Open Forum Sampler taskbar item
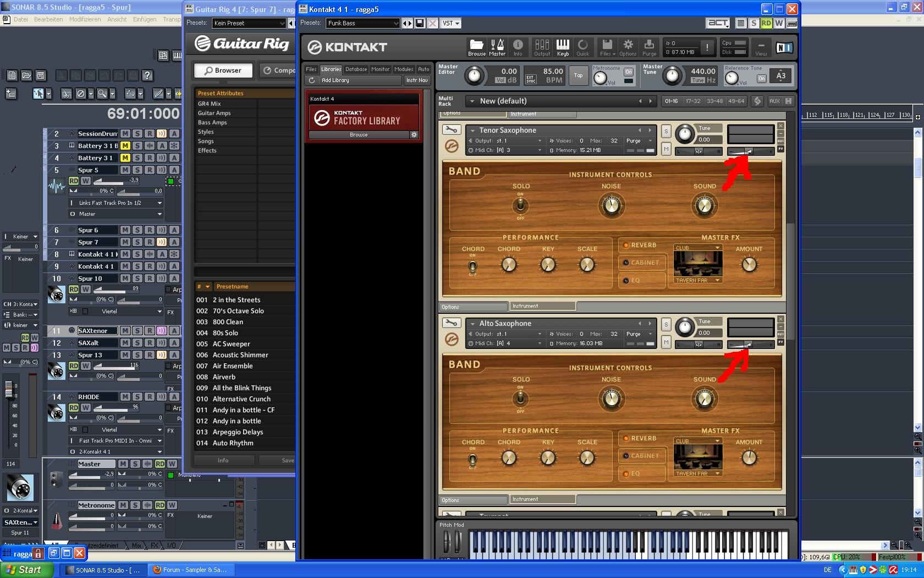The height and width of the screenshot is (578, 924). point(193,570)
